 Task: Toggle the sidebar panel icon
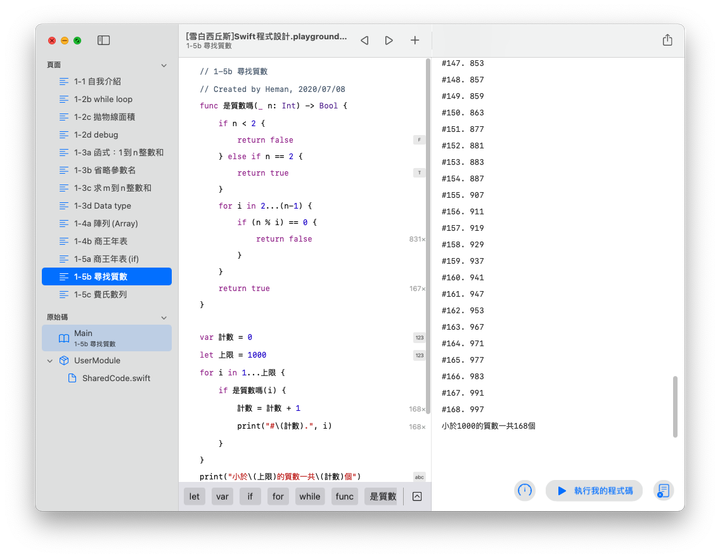tap(103, 40)
